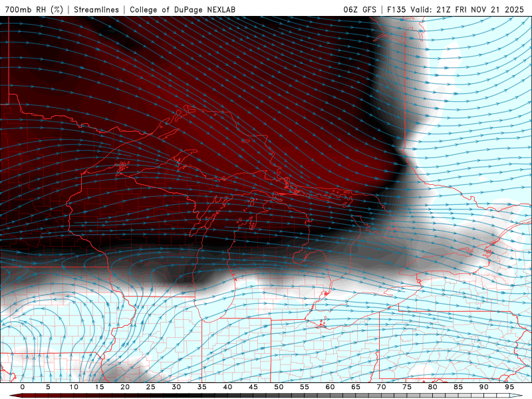Click the "90" color bar number
The width and height of the screenshot is (532, 399).
(x=484, y=387)
